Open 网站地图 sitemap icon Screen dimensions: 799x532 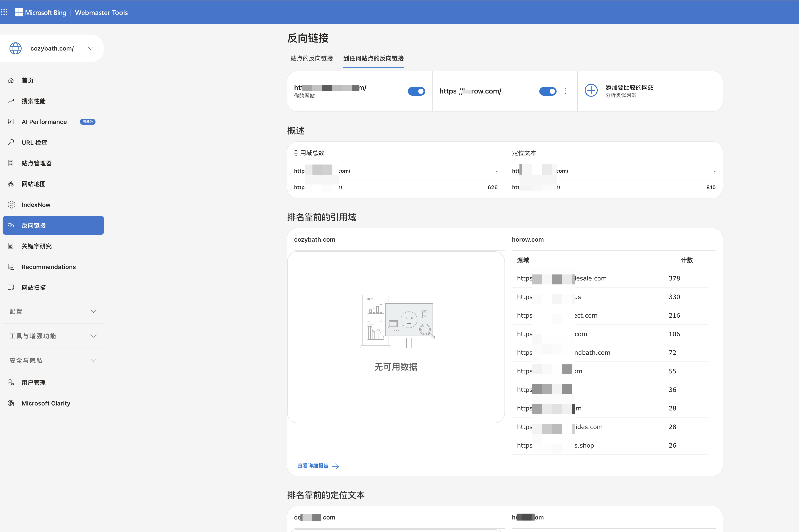click(11, 184)
